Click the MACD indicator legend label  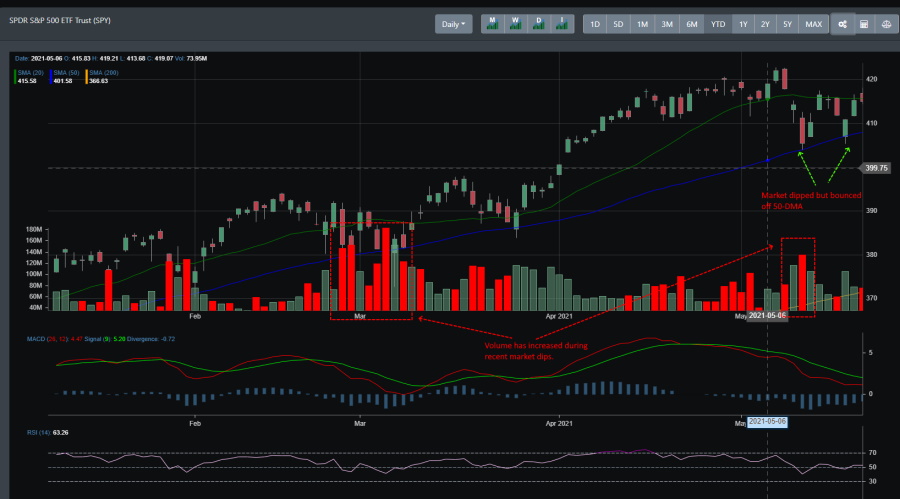coord(55,339)
